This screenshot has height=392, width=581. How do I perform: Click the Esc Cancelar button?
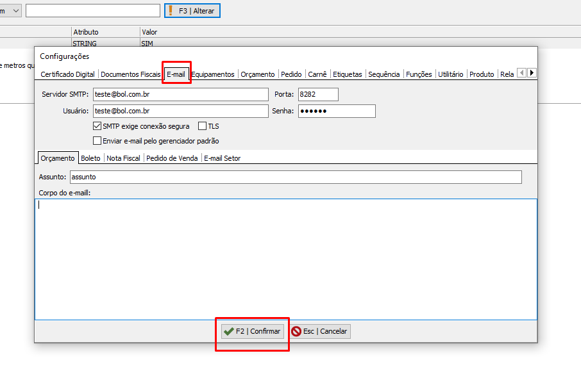[319, 331]
